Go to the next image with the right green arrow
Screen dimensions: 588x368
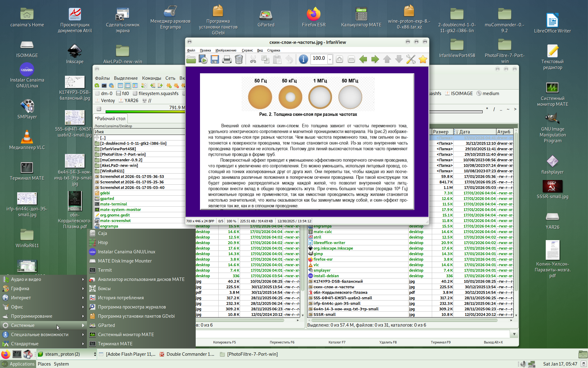pos(375,59)
